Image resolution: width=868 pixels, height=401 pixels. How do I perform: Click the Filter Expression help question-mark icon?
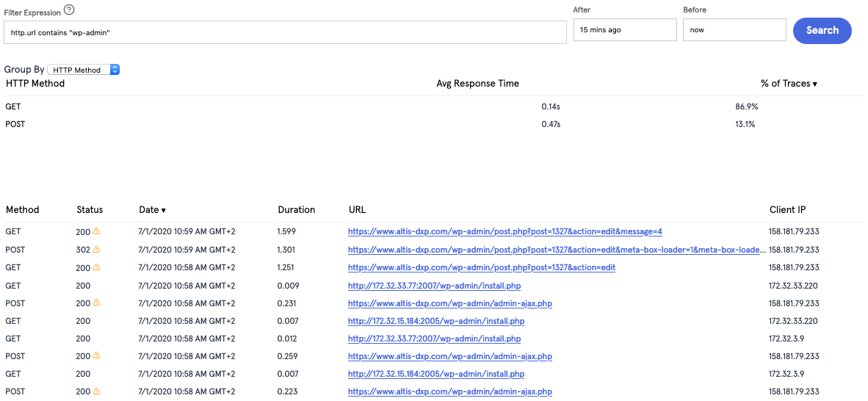[x=68, y=10]
